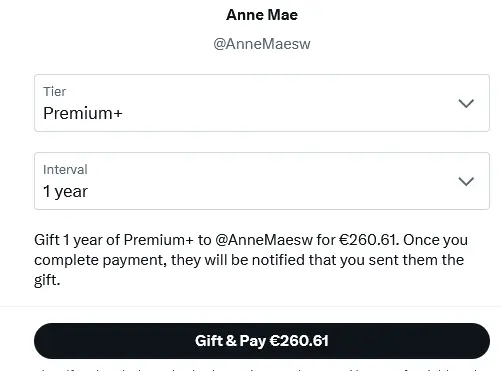Click the Tier field label
The width and height of the screenshot is (502, 371).
[55, 91]
